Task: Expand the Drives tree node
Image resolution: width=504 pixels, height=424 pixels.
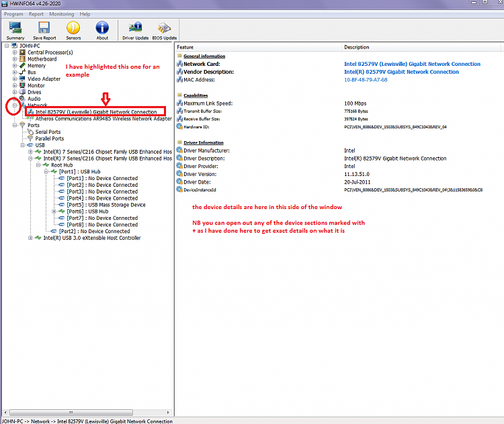Action: pyautogui.click(x=15, y=92)
